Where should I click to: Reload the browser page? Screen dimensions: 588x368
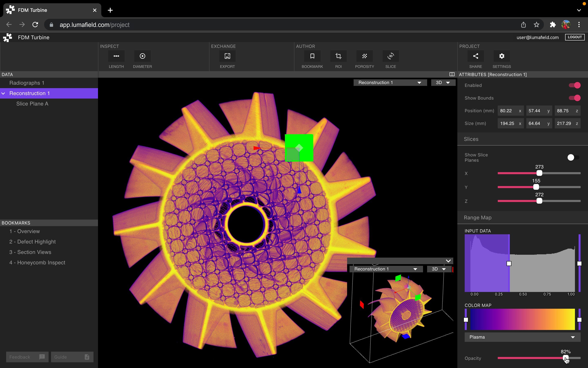pyautogui.click(x=35, y=25)
